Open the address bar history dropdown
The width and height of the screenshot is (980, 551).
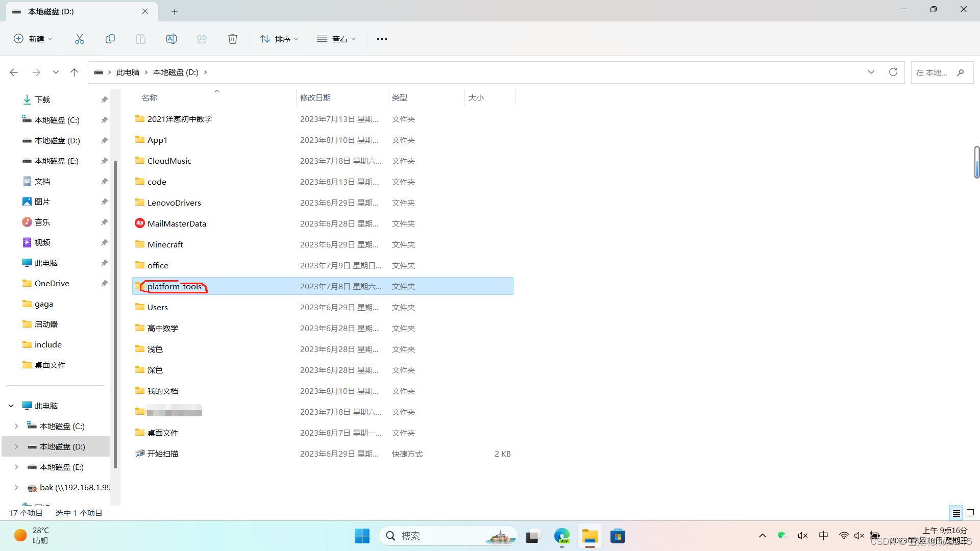[871, 72]
